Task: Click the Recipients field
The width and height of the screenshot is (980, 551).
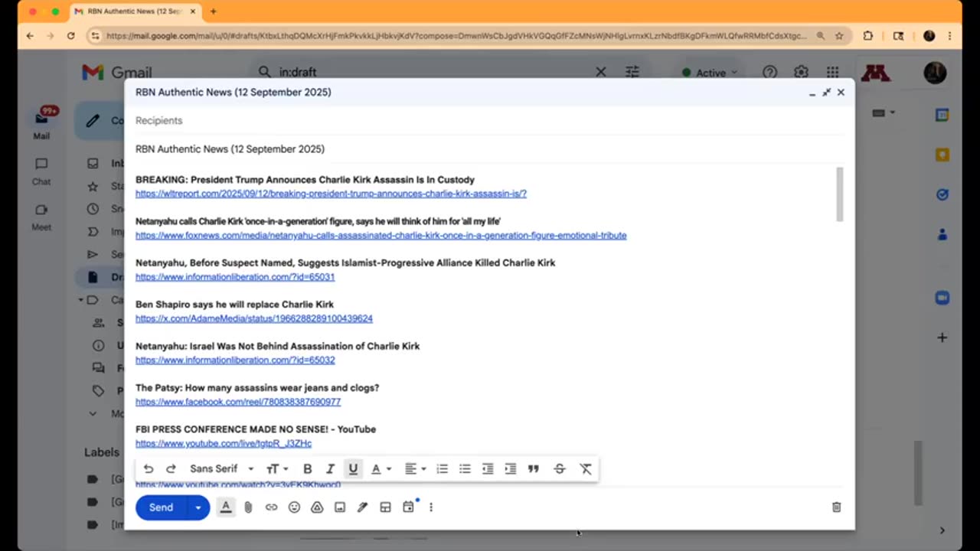Action: 489,120
